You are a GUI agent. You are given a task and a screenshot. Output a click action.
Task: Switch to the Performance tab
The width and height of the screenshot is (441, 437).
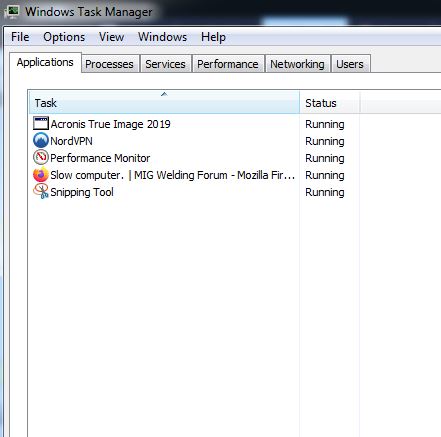coord(228,64)
